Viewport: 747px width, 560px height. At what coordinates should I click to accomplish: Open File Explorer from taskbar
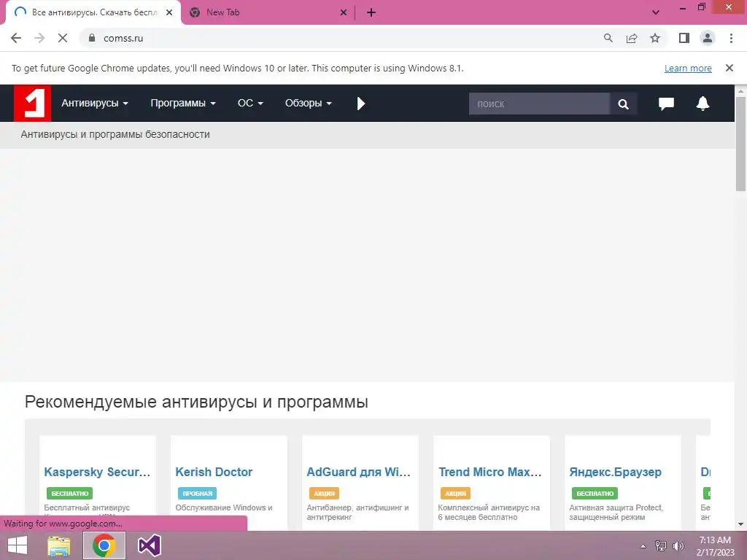[59, 545]
